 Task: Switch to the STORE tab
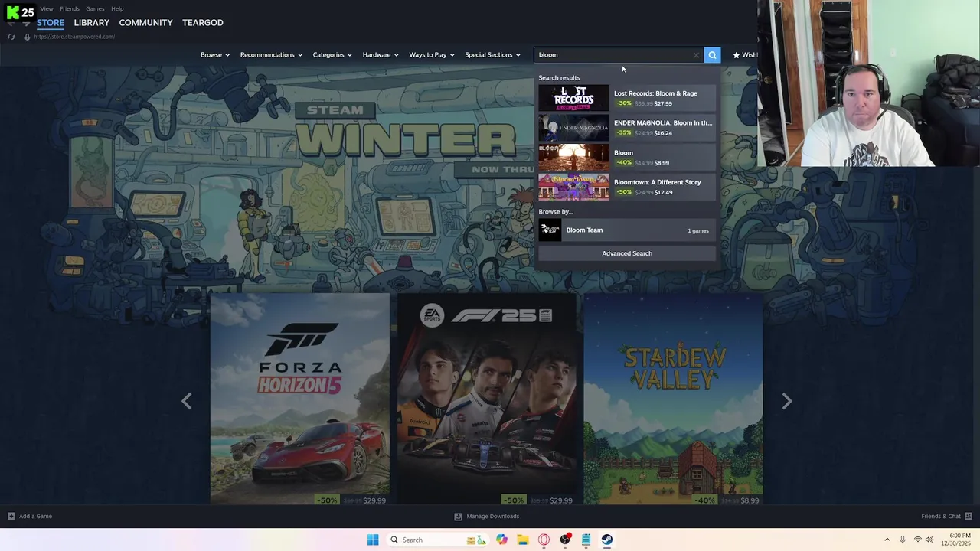pyautogui.click(x=51, y=23)
